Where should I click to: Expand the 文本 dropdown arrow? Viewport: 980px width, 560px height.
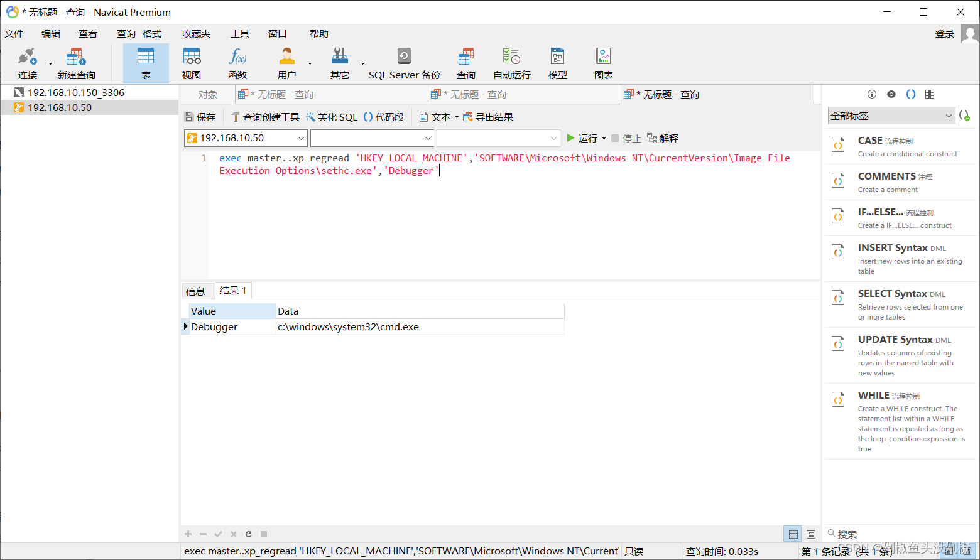457,117
